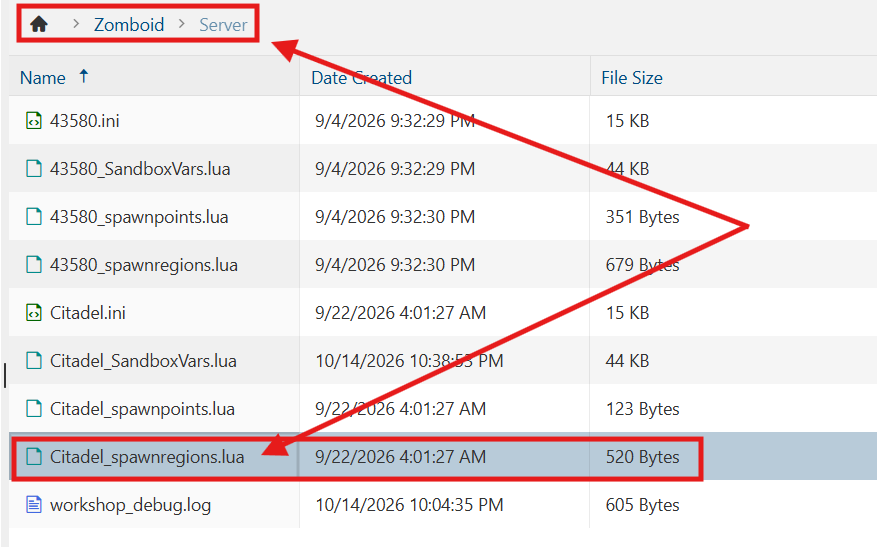The width and height of the screenshot is (877, 547).
Task: Select the 520 Bytes size cell
Action: [x=643, y=457]
